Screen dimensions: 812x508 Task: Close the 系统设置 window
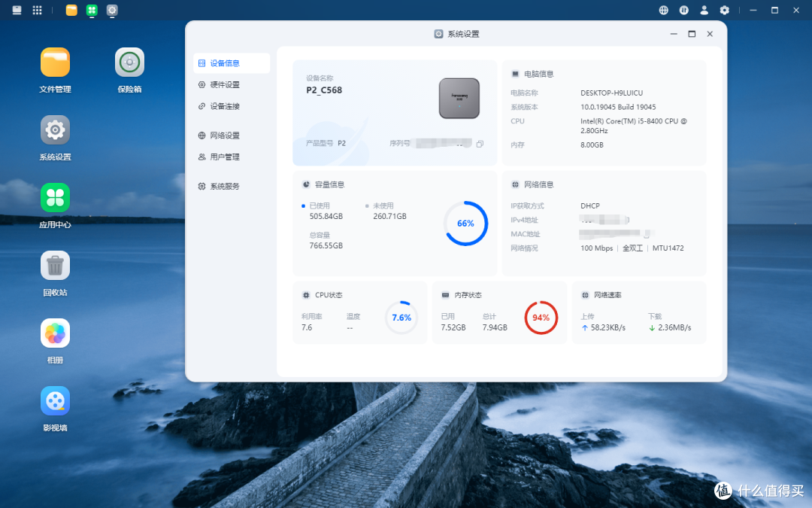coord(710,34)
